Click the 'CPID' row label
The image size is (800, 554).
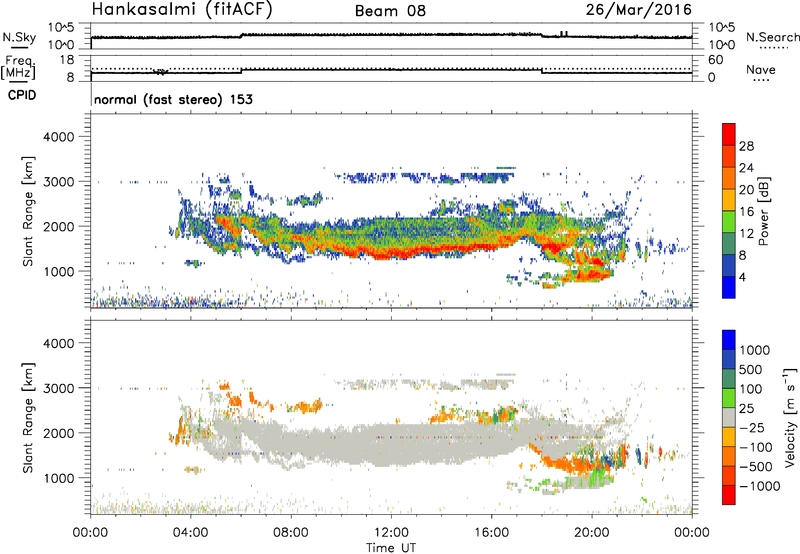[22, 95]
